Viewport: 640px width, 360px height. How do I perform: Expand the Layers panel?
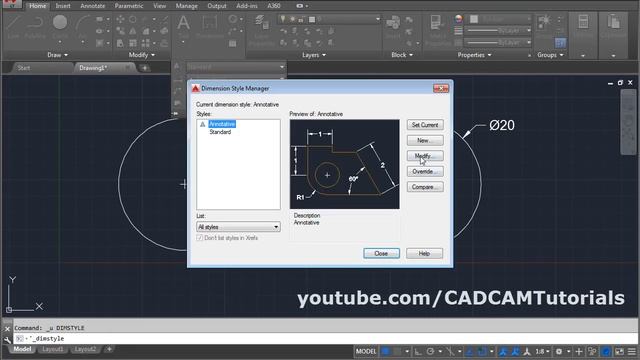pyautogui.click(x=313, y=55)
